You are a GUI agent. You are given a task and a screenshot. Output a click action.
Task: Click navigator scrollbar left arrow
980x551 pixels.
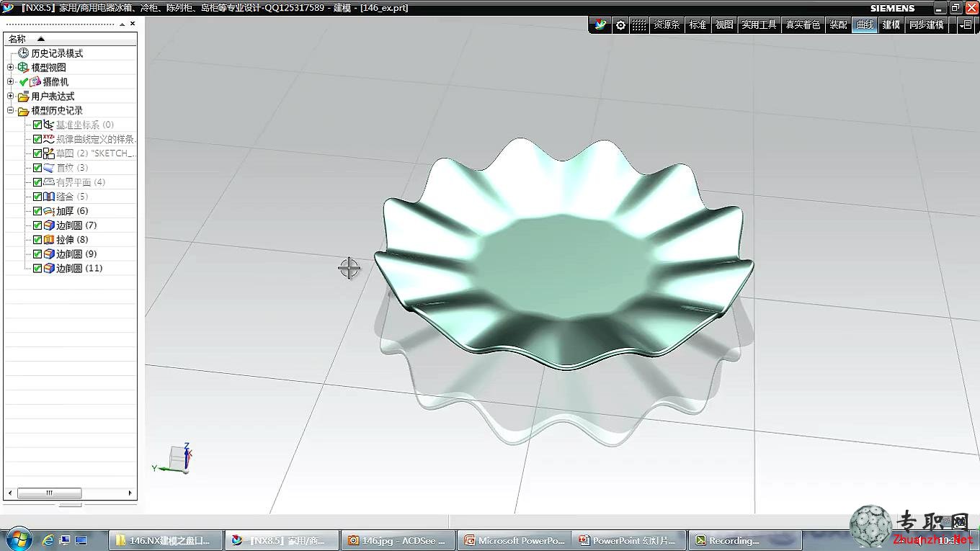click(9, 493)
